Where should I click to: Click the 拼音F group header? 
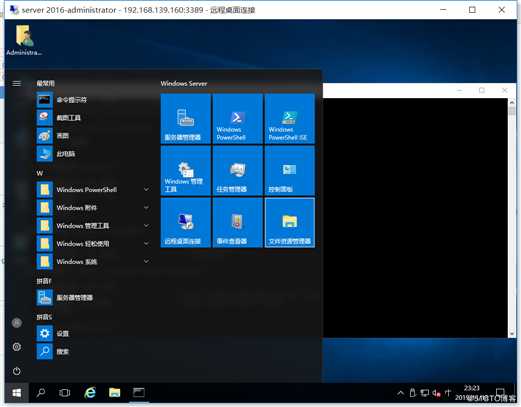click(44, 281)
